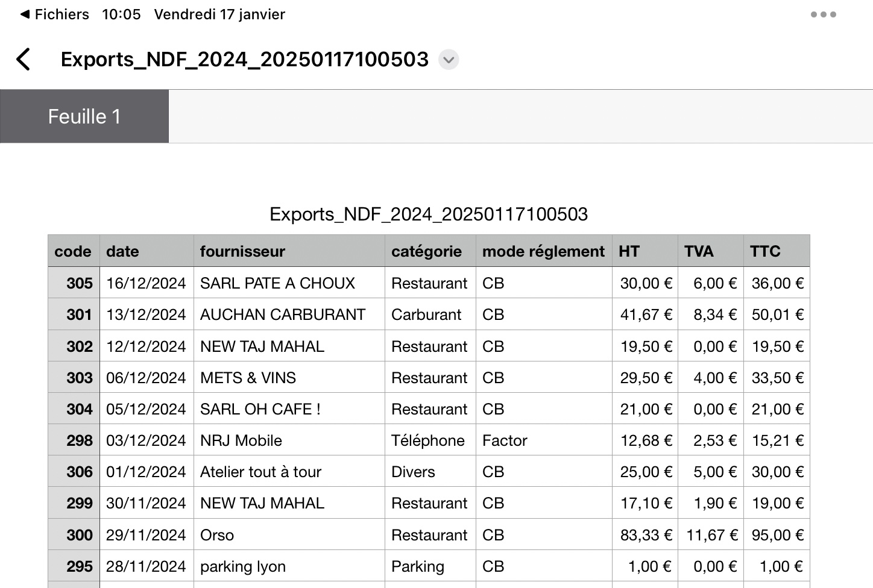Tap the document title Exports_NDF_2024_20250117100503 in header
Image resolution: width=873 pixels, height=588 pixels.
[245, 59]
